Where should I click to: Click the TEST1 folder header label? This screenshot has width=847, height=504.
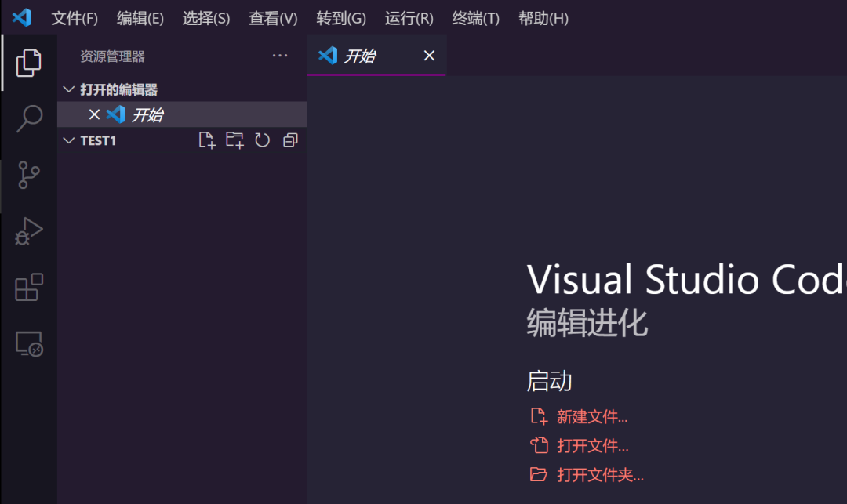[x=98, y=141]
